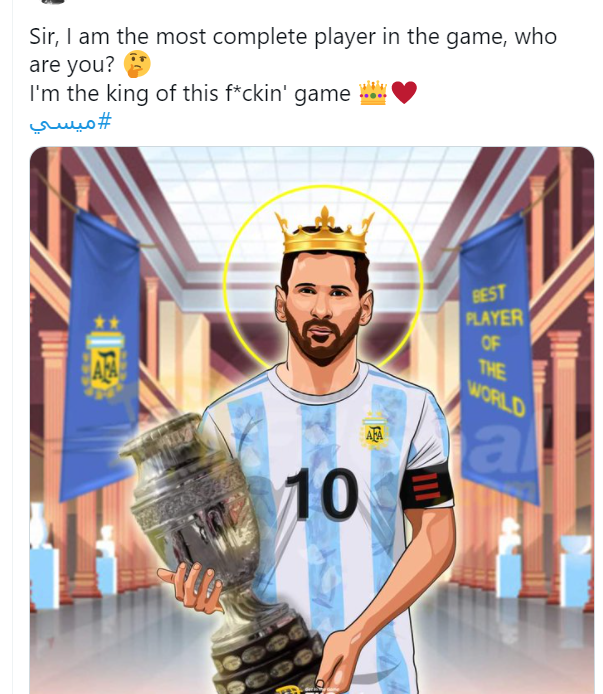Click the thinking face emoji
This screenshot has height=694, width=603.
click(x=137, y=64)
